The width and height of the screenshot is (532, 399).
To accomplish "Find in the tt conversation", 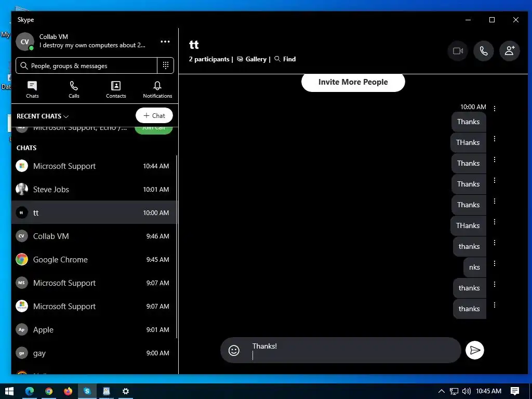I will pos(285,59).
